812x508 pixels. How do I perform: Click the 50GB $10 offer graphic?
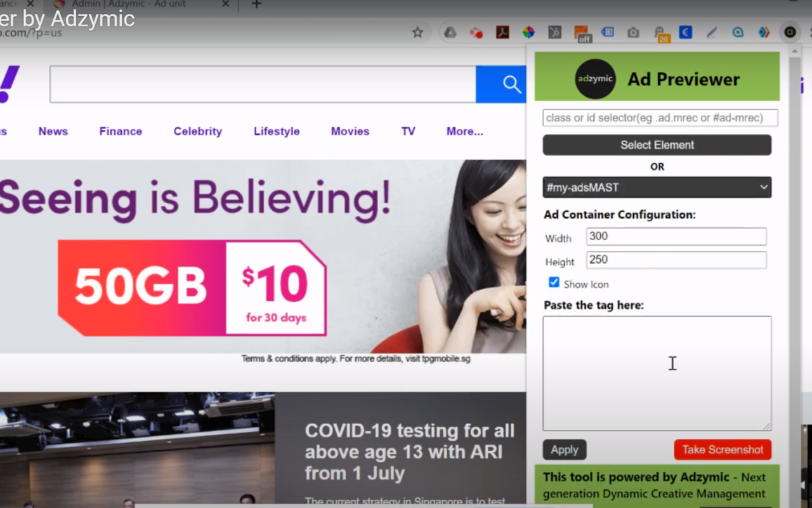192,288
